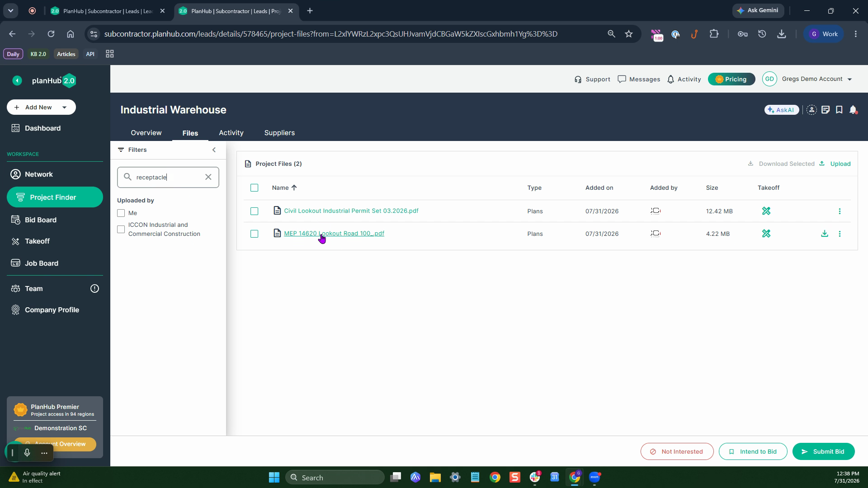Reload the current page
868x488 pixels.
51,34
